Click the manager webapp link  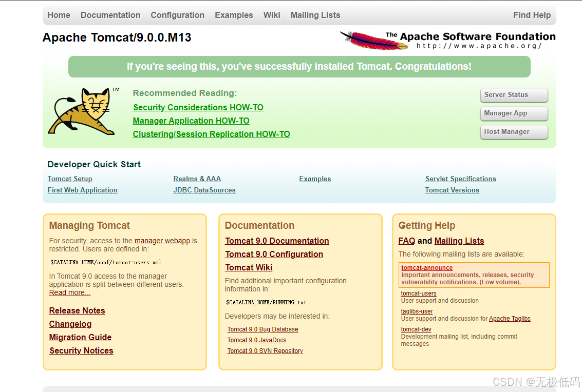pyautogui.click(x=162, y=241)
